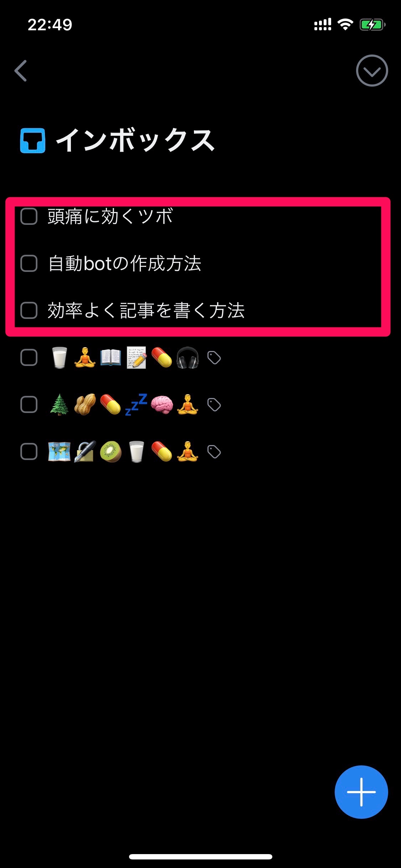
Task: Tap the back chevron arrow
Action: pyautogui.click(x=21, y=71)
